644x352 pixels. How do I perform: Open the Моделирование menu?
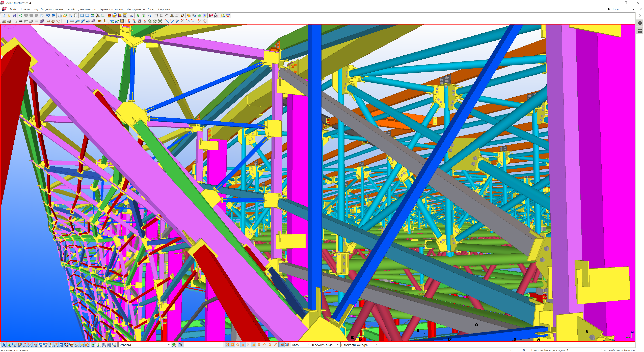click(x=52, y=9)
